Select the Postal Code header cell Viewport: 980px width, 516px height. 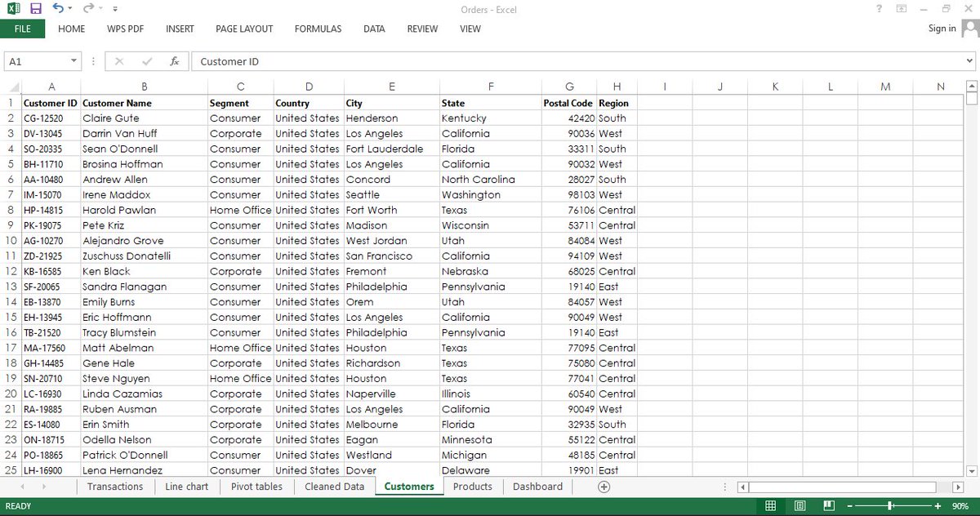[x=568, y=103]
